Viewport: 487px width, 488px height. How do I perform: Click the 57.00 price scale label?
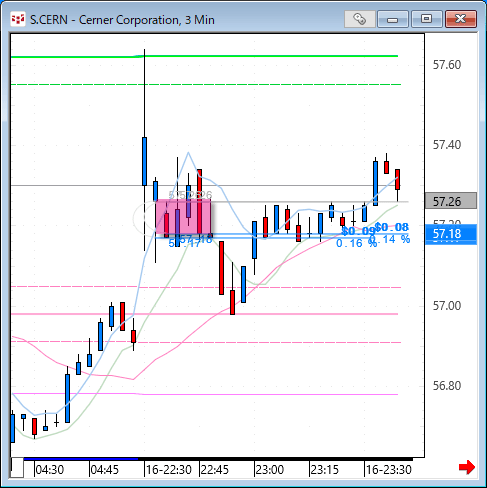(x=447, y=306)
